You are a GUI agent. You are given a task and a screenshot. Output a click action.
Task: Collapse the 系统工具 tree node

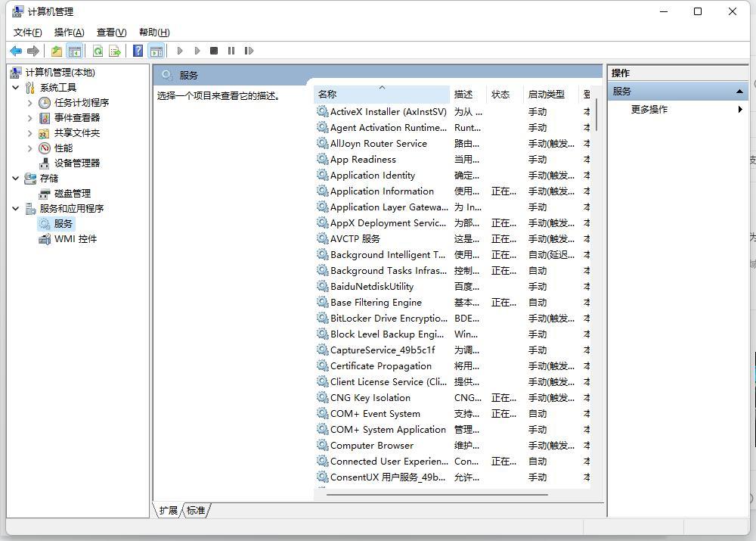[x=15, y=87]
